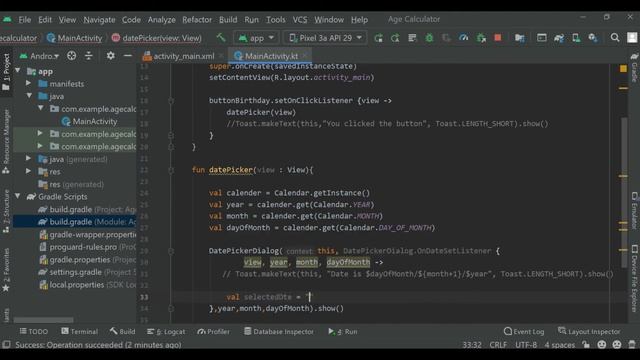640x360 pixels.
Task: Open the Run tool window at bottom
Action: tap(342, 331)
